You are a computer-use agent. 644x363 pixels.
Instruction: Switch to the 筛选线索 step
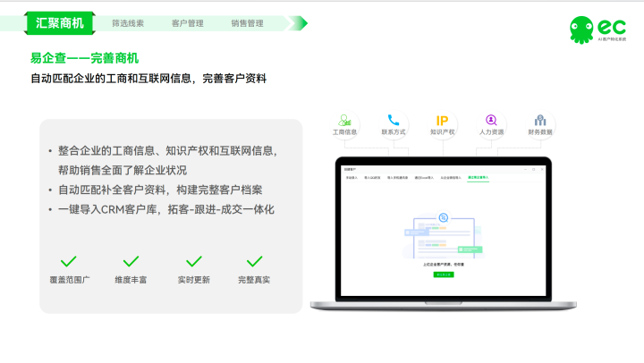[x=128, y=23]
